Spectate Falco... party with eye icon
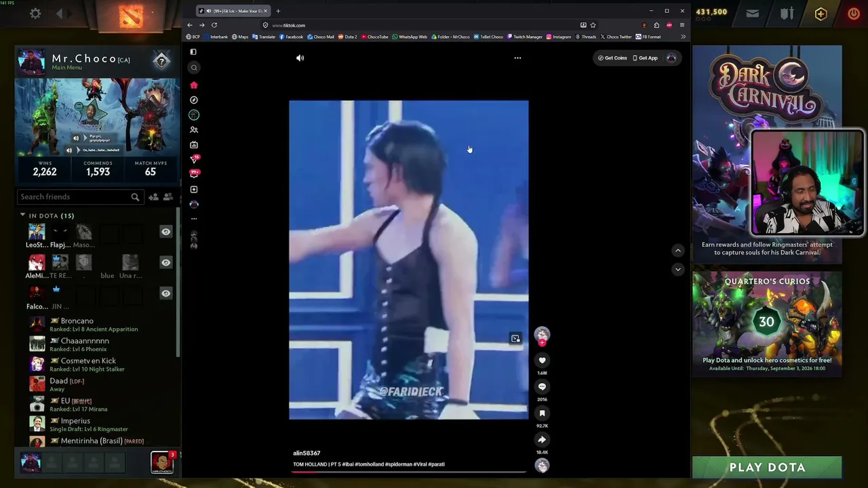868x488 pixels. tap(165, 293)
